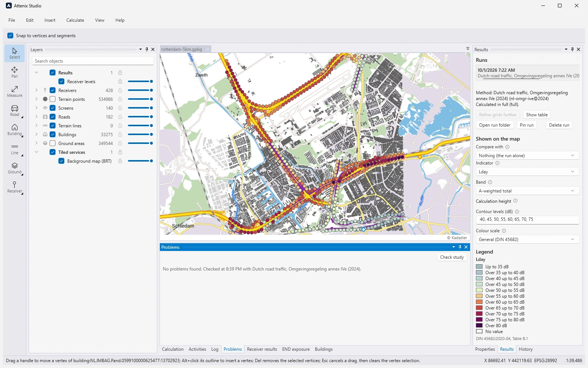
Task: Open the Calculate menu
Action: (x=75, y=20)
